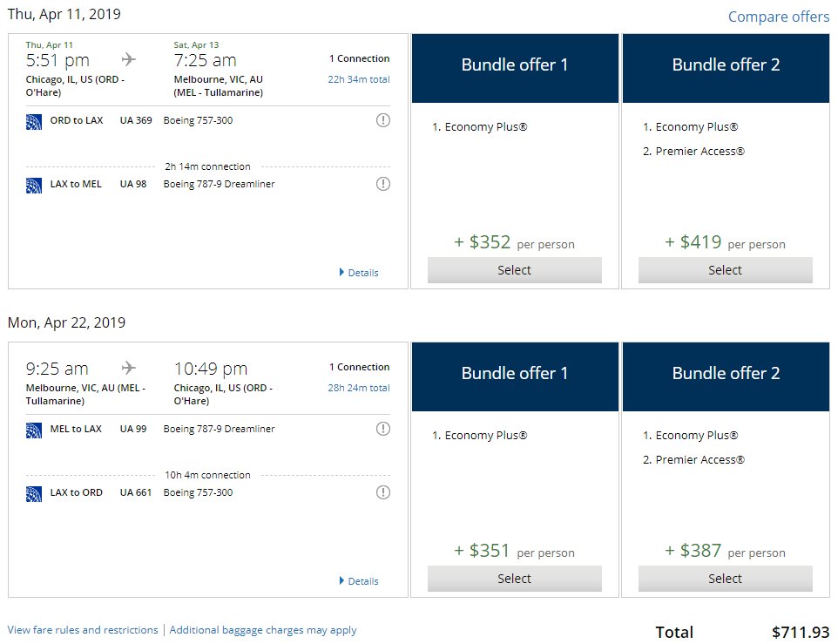Open the Compare offers link
Viewport: 838px width, 644px height.
(778, 17)
